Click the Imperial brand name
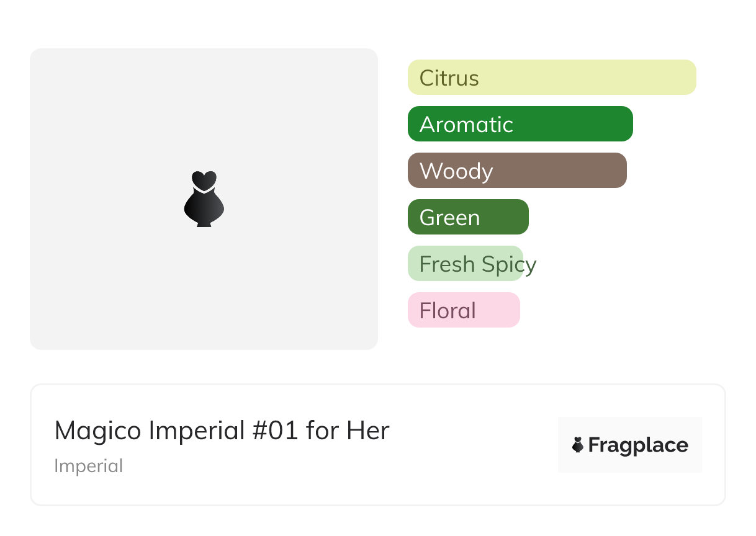This screenshot has height=536, width=756. [x=88, y=466]
